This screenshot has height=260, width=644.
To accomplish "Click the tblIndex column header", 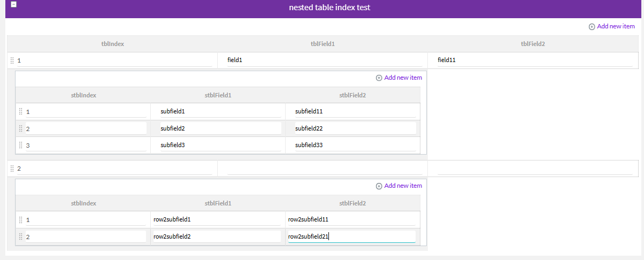I will pos(112,44).
